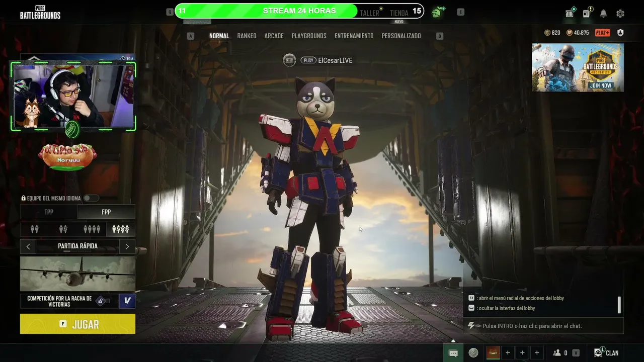Add teammate in first empty plus slot
The width and height of the screenshot is (644, 362).
[x=508, y=353]
